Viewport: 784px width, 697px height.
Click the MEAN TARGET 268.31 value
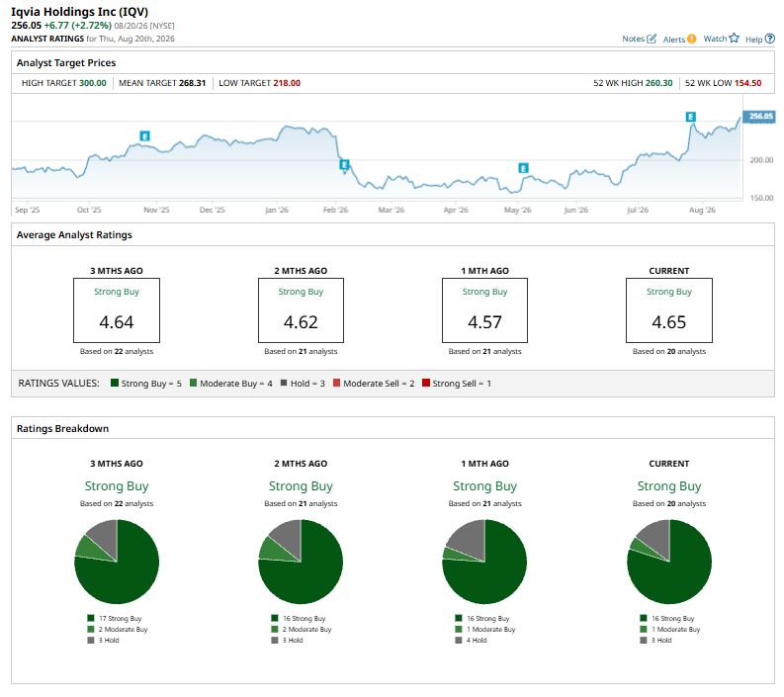pyautogui.click(x=193, y=83)
